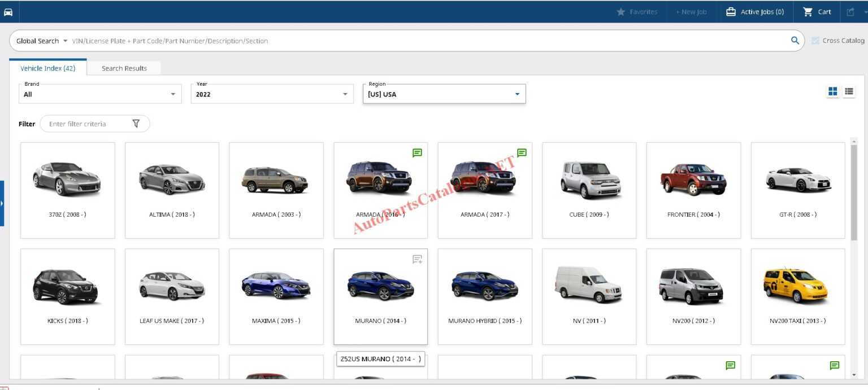This screenshot has height=390, width=868.
Task: Open note on ARMADA (2017 -) card
Action: [x=522, y=153]
